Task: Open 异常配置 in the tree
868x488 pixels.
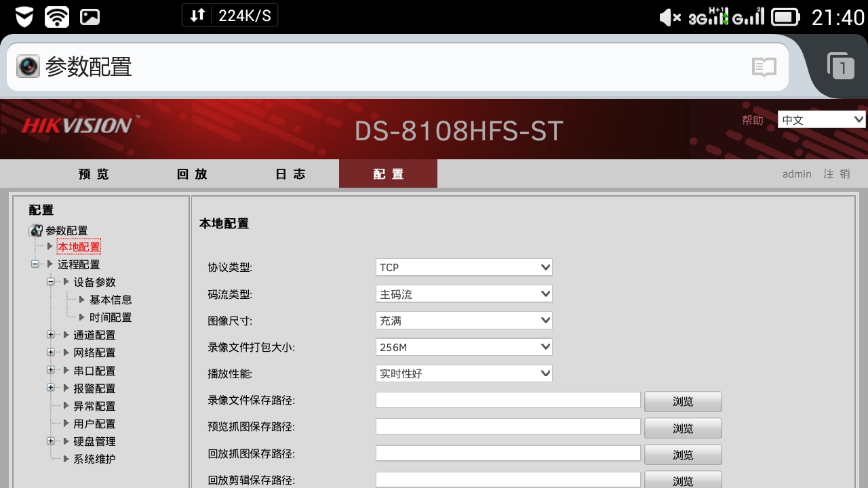Action: (x=94, y=406)
